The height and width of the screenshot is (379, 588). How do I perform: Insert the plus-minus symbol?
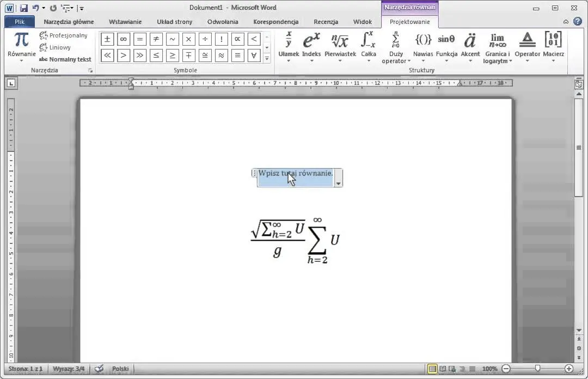click(107, 39)
